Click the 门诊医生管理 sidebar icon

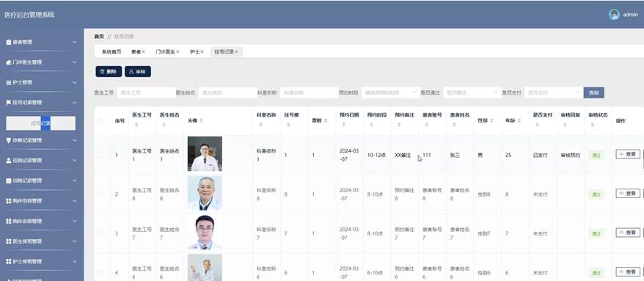tap(9, 62)
